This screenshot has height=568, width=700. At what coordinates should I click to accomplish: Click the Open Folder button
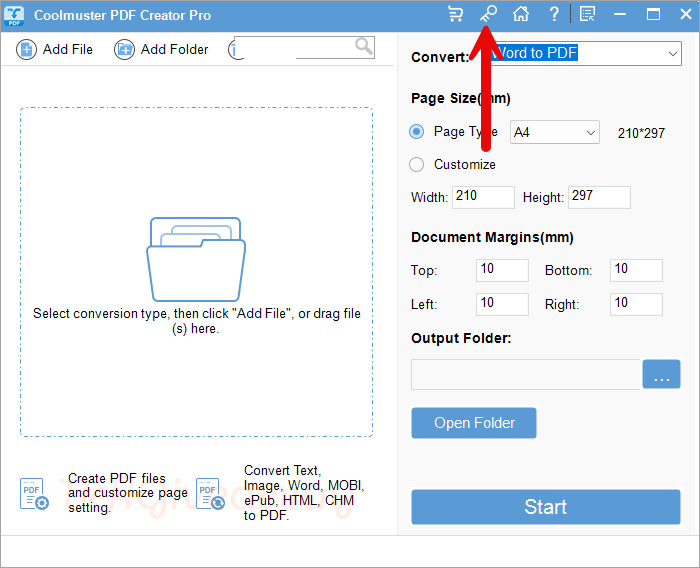(x=474, y=423)
